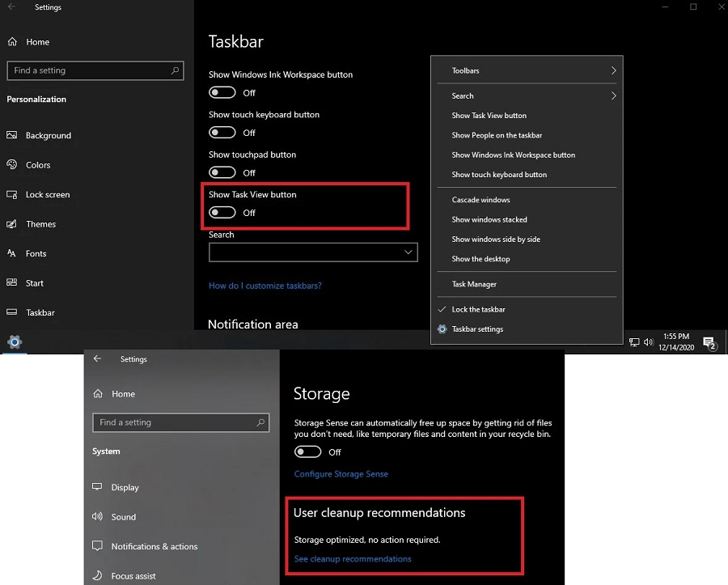Image resolution: width=728 pixels, height=585 pixels.
Task: Minimize the Taskbar settings window
Action: tap(666, 7)
